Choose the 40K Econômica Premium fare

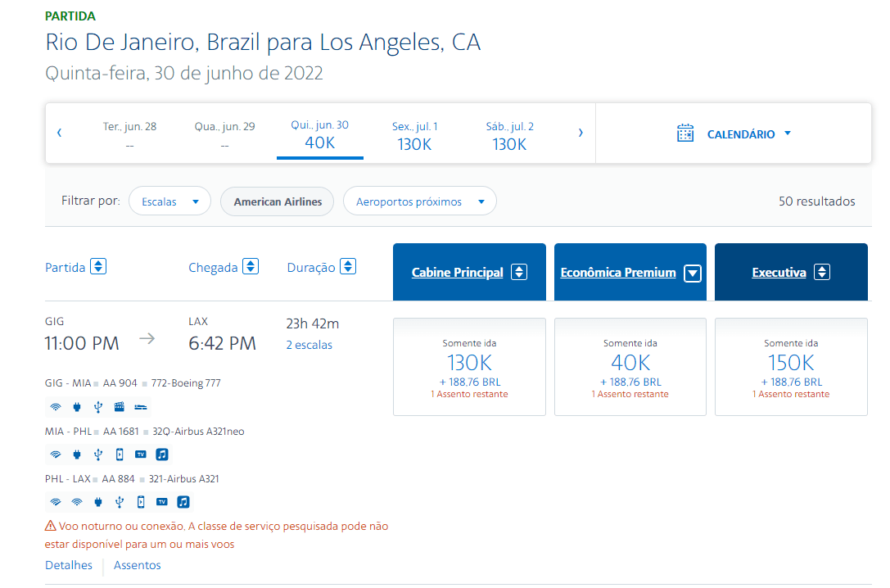tap(630, 367)
